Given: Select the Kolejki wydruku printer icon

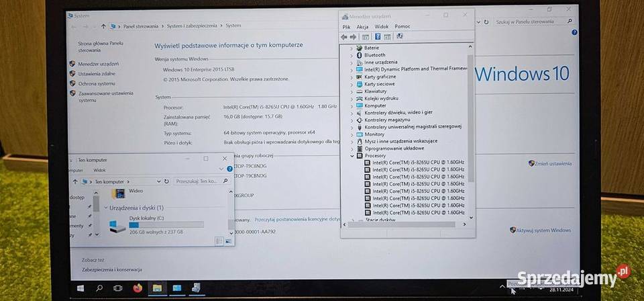Looking at the screenshot, I should (x=359, y=98).
